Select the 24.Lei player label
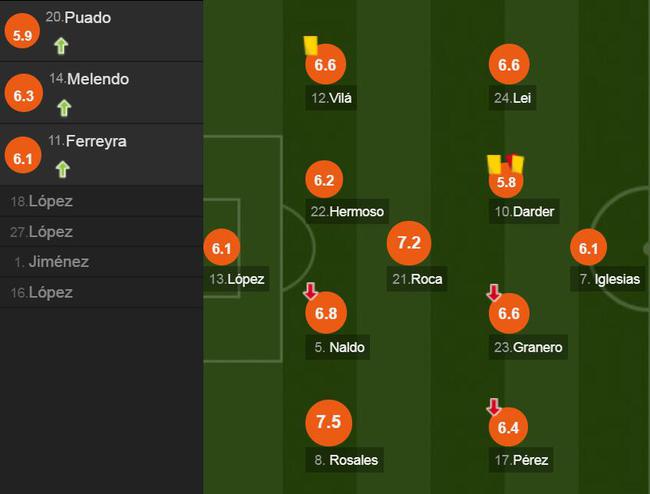The height and width of the screenshot is (494, 650). pos(512,98)
